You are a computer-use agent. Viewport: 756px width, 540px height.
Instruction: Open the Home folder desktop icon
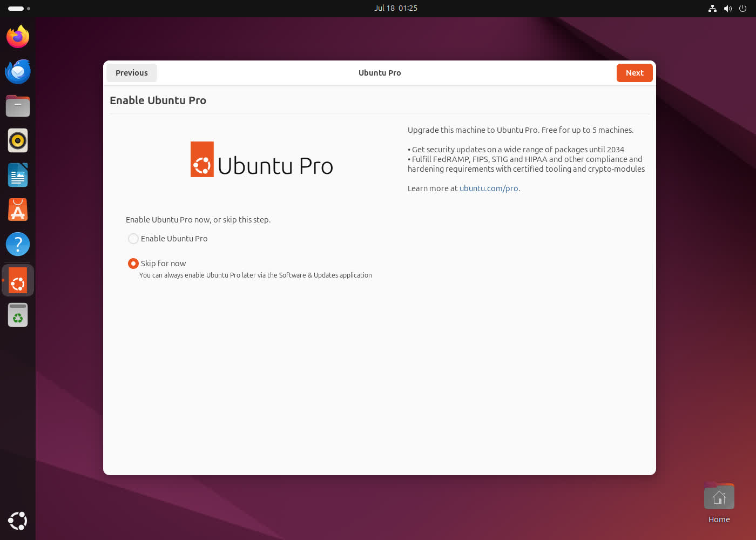[719, 497]
